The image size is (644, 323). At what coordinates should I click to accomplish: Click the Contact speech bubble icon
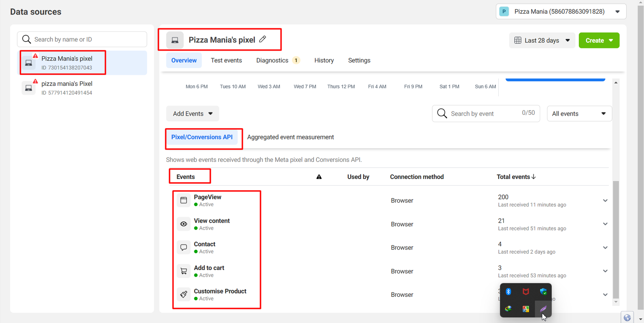pyautogui.click(x=184, y=247)
